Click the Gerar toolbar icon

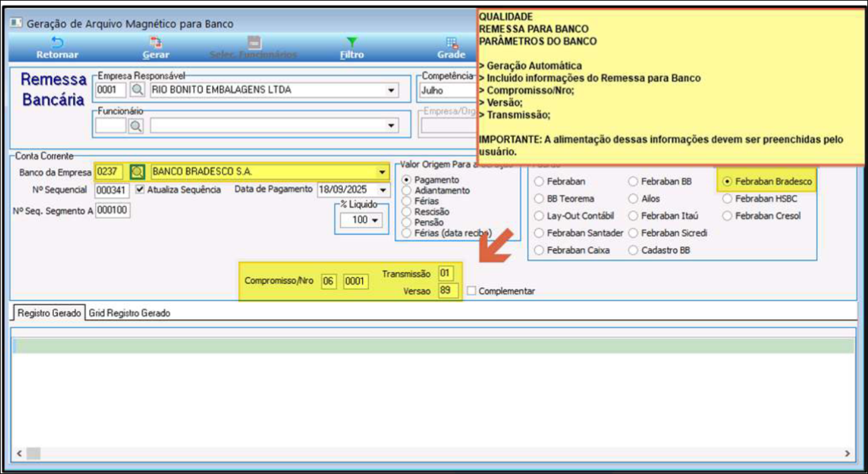[156, 43]
